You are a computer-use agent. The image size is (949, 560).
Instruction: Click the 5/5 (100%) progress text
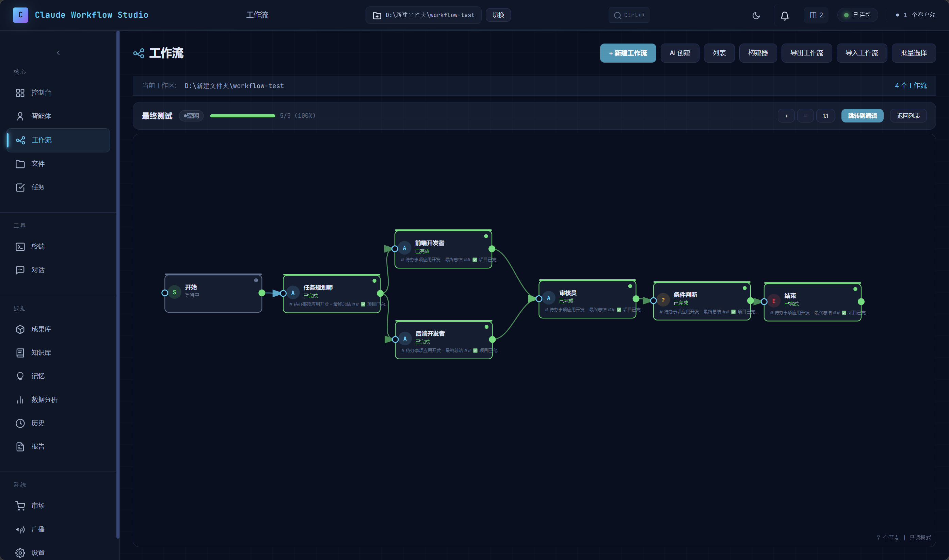pyautogui.click(x=297, y=116)
